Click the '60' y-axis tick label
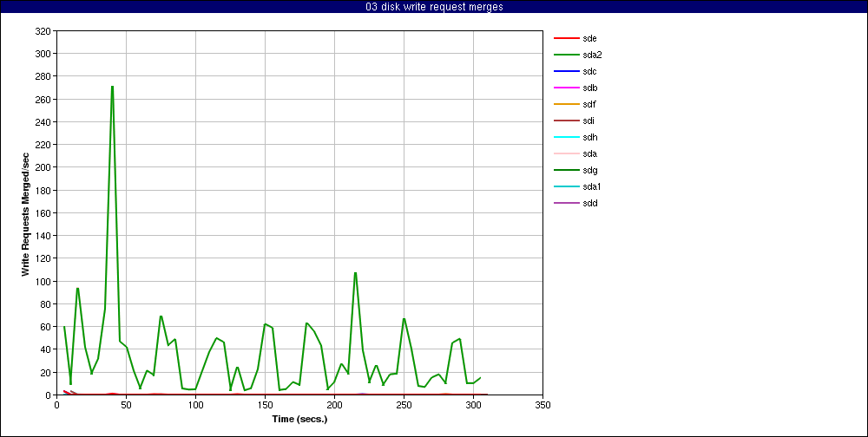 pos(45,327)
